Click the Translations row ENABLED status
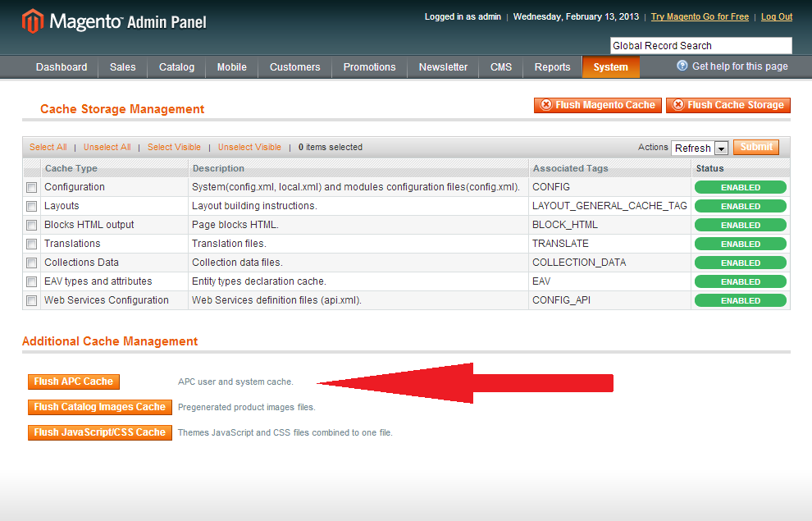Screen dimensions: 812x521 pyautogui.click(x=741, y=244)
